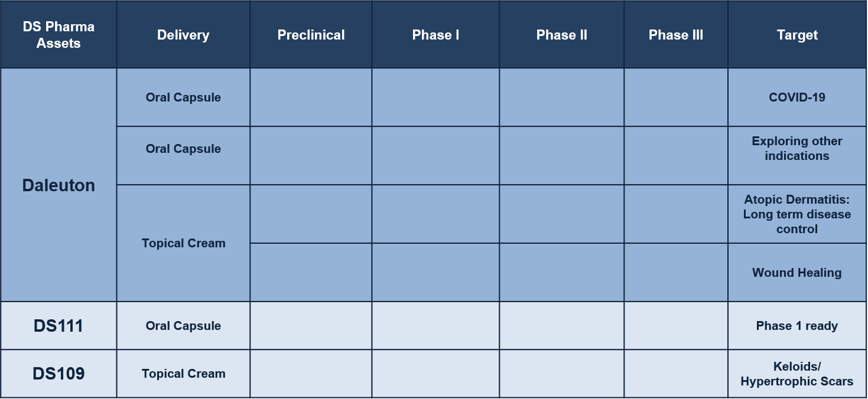The image size is (868, 399).
Task: Select the Wound Healing target cell
Action: [x=797, y=273]
